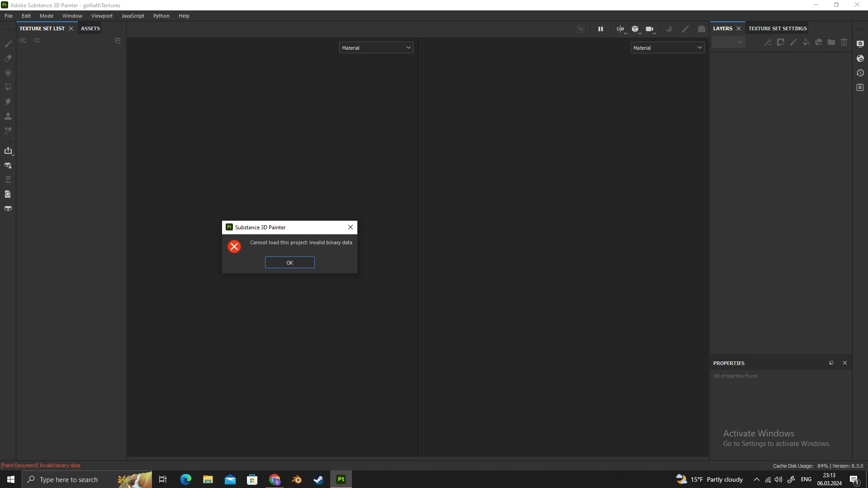
Task: Close the Texture Set List tab
Action: pyautogui.click(x=71, y=28)
